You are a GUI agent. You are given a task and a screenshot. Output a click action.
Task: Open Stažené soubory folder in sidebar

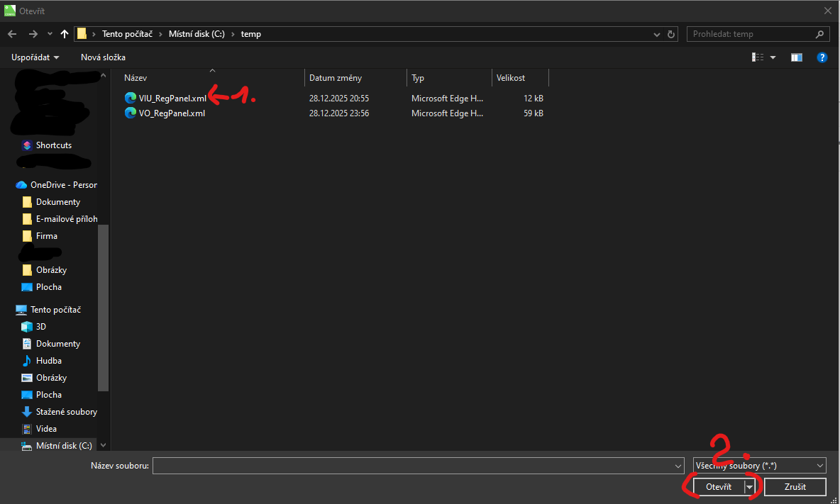(66, 412)
